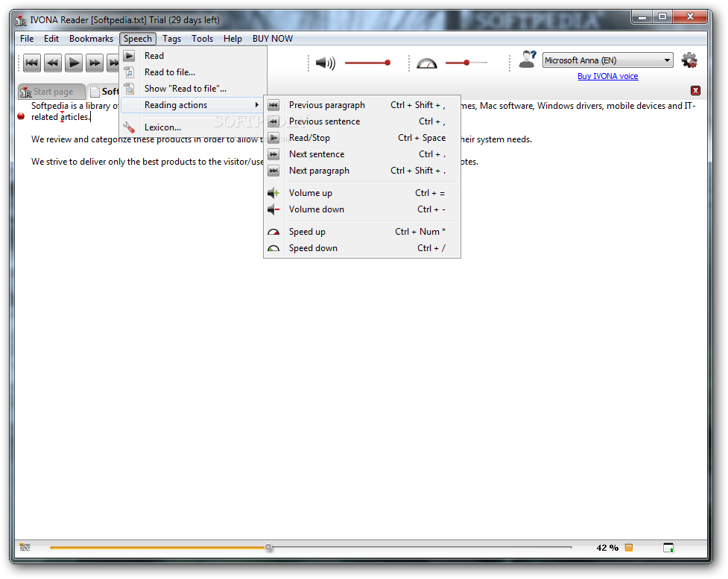
Task: Switch to the Softpedia document tab
Action: click(104, 92)
